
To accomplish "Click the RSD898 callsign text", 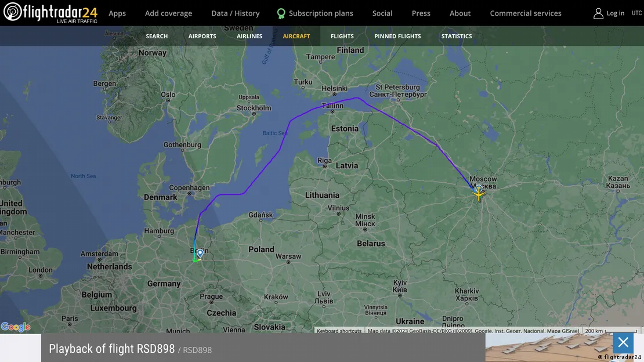I will click(197, 350).
